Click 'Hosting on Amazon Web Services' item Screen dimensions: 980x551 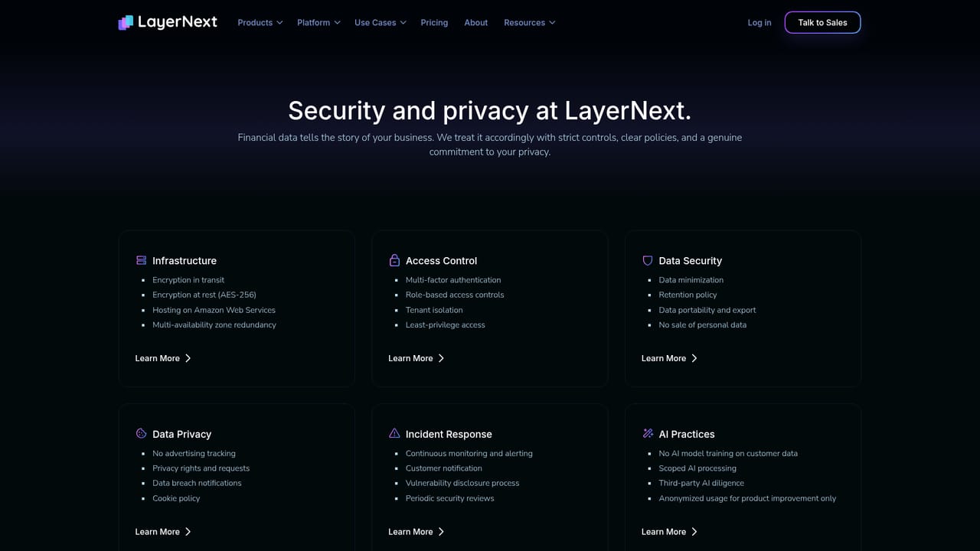[x=214, y=310]
